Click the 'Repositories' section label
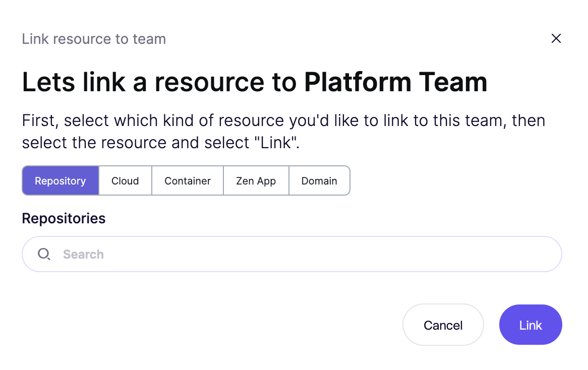 (64, 219)
